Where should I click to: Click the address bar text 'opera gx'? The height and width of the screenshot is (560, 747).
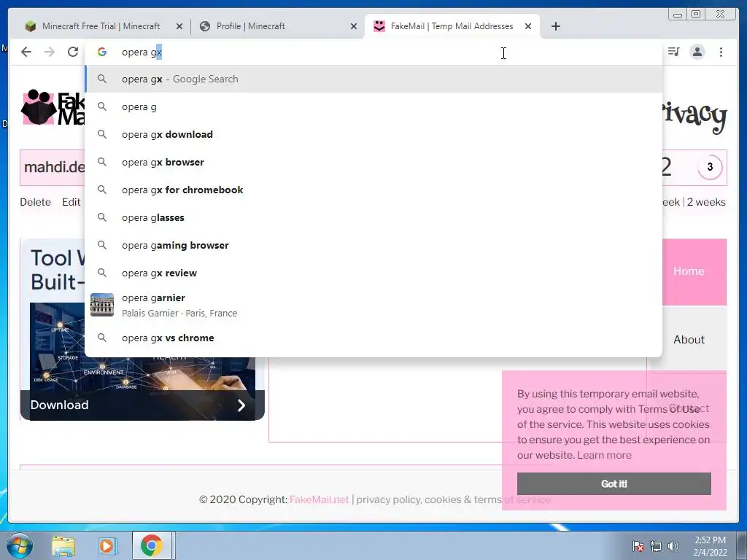(x=142, y=52)
